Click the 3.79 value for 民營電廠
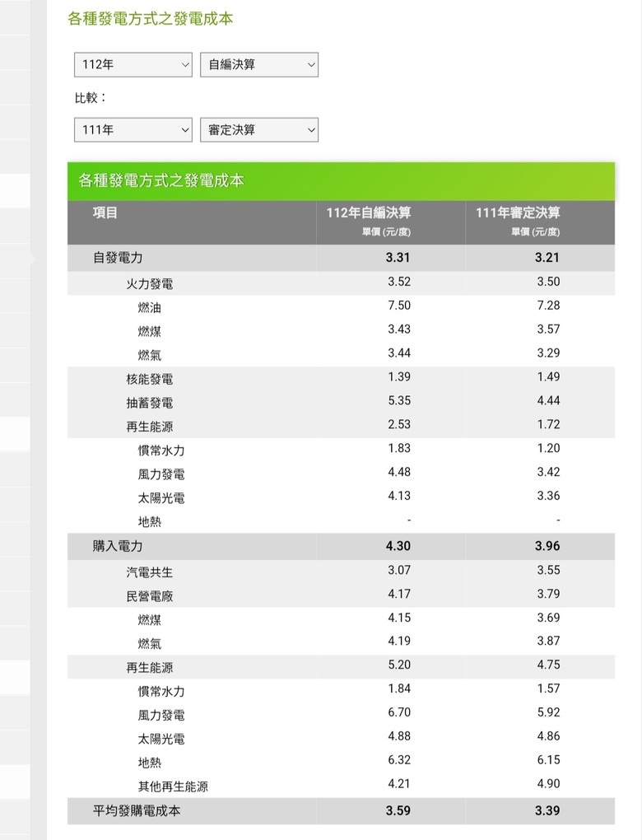Image resolution: width=642 pixels, height=840 pixels. 549,594
